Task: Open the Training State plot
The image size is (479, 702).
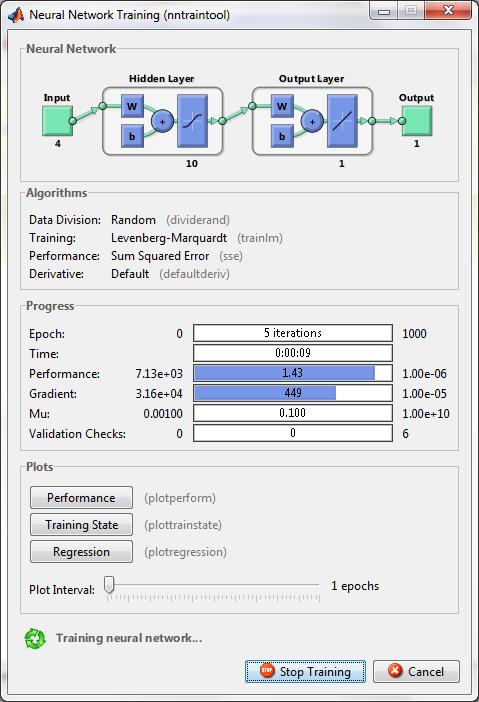Action: pos(81,525)
